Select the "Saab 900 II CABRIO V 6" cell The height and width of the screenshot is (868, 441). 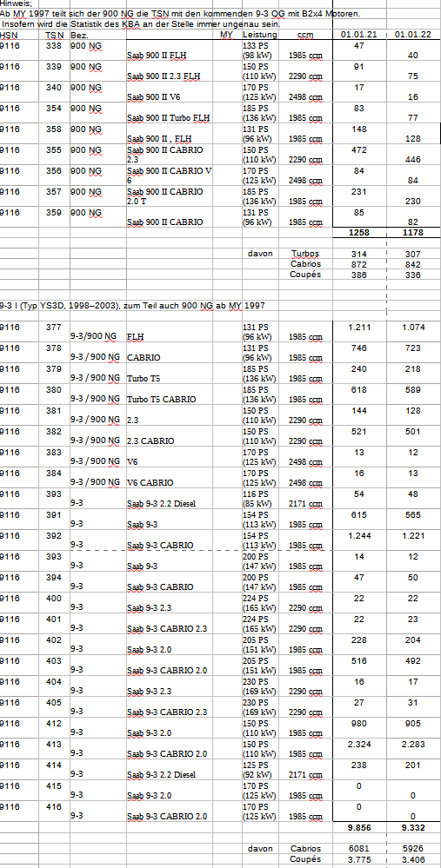pos(170,176)
